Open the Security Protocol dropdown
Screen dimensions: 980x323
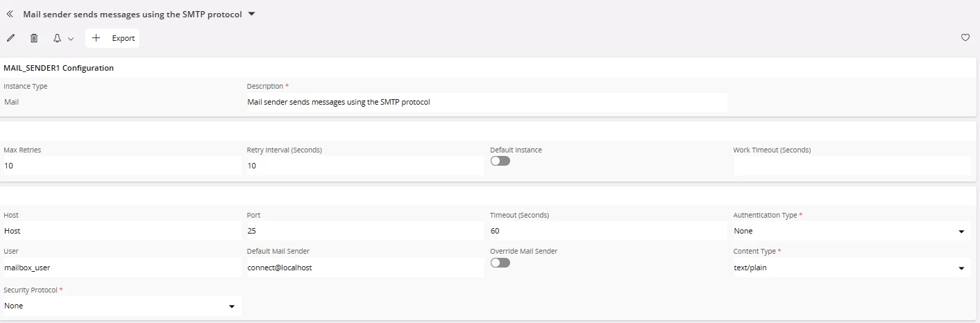click(x=123, y=306)
